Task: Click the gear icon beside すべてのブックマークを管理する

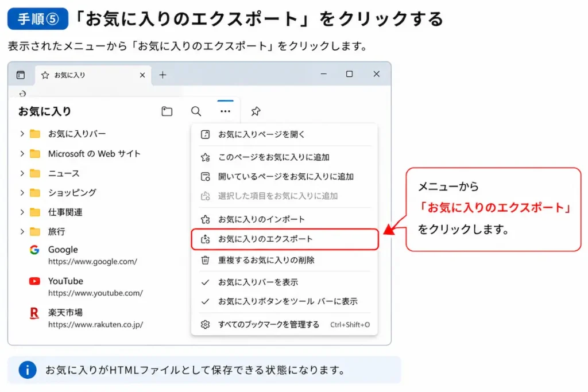Action: (x=205, y=324)
